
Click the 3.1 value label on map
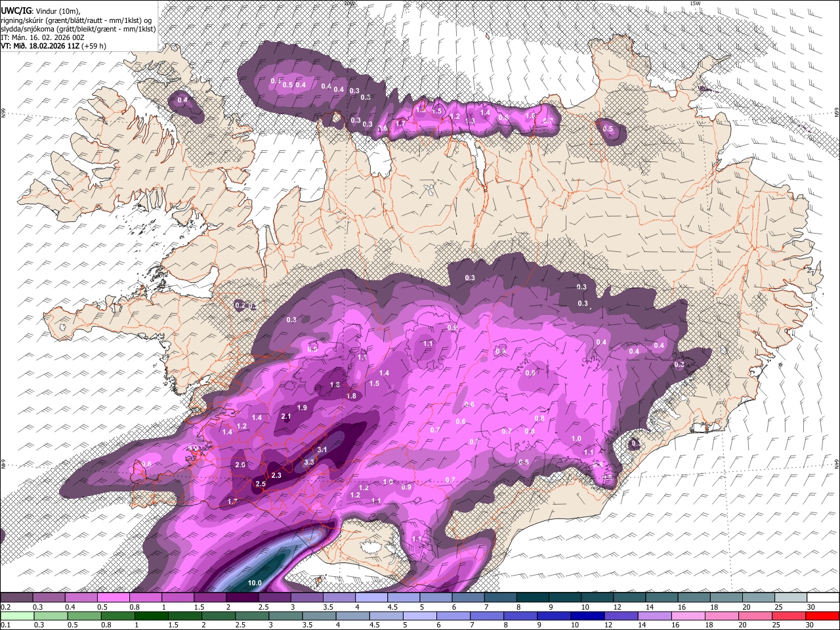[x=322, y=450]
